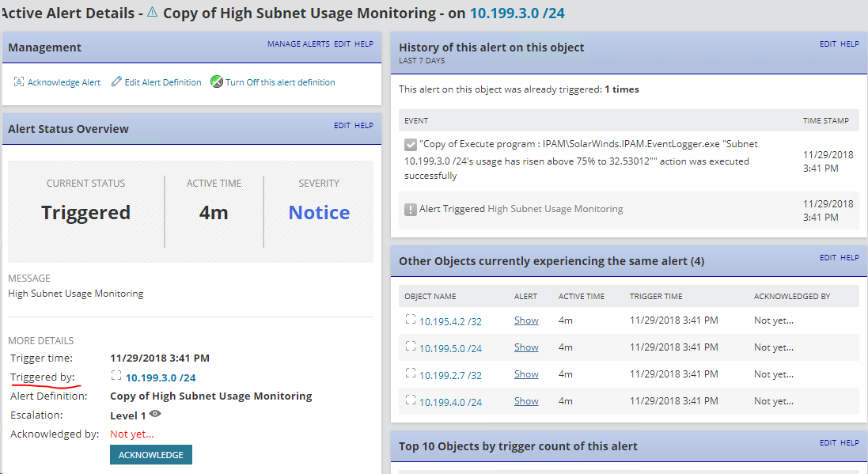
Task: Click the TIME STAMP column header
Action: click(826, 121)
